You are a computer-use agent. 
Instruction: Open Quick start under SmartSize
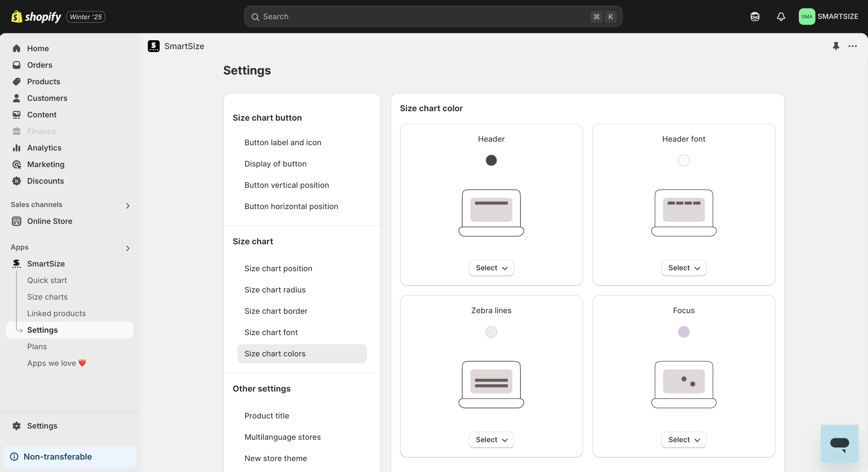47,280
